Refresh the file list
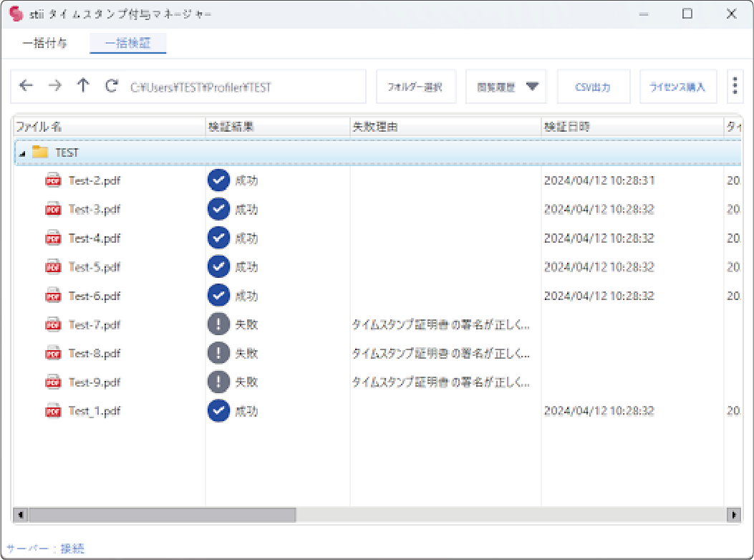The width and height of the screenshot is (754, 560). coord(111,85)
